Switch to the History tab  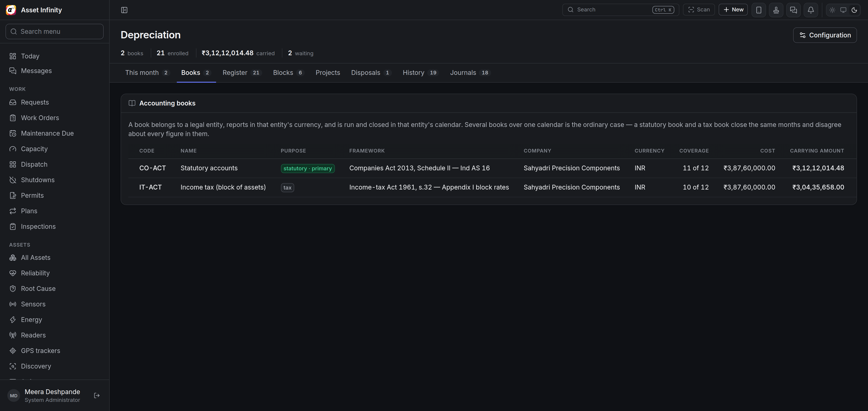421,73
